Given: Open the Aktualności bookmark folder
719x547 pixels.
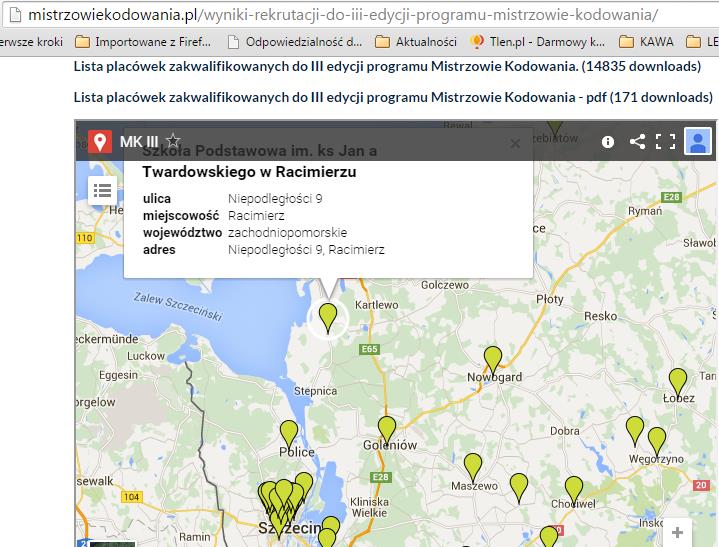Looking at the screenshot, I should coord(415,42).
